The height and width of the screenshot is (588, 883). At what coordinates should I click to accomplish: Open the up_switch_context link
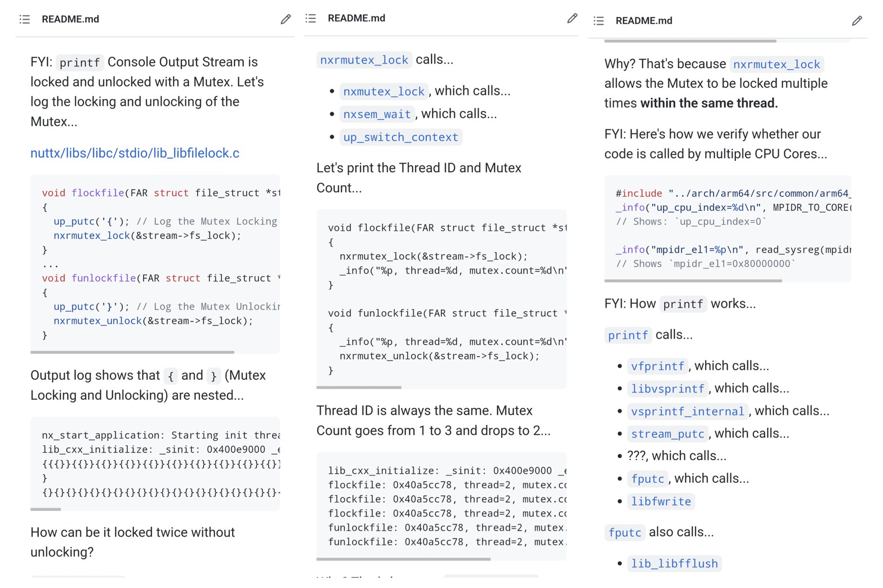tap(400, 137)
